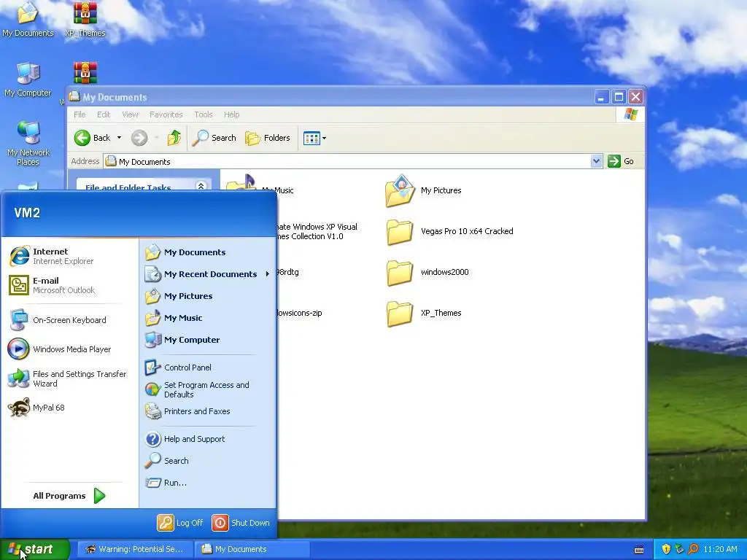This screenshot has height=560, width=747.
Task: Select the XP_Themes folder in window
Action: click(x=424, y=314)
